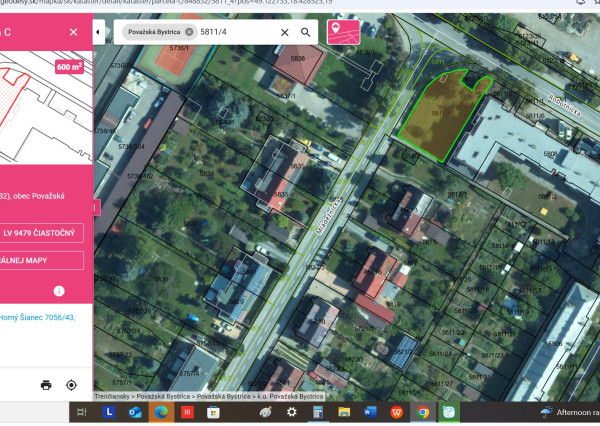Select parcel 5757/24 on the map
Screen dimensions: 600x426
click(129, 331)
